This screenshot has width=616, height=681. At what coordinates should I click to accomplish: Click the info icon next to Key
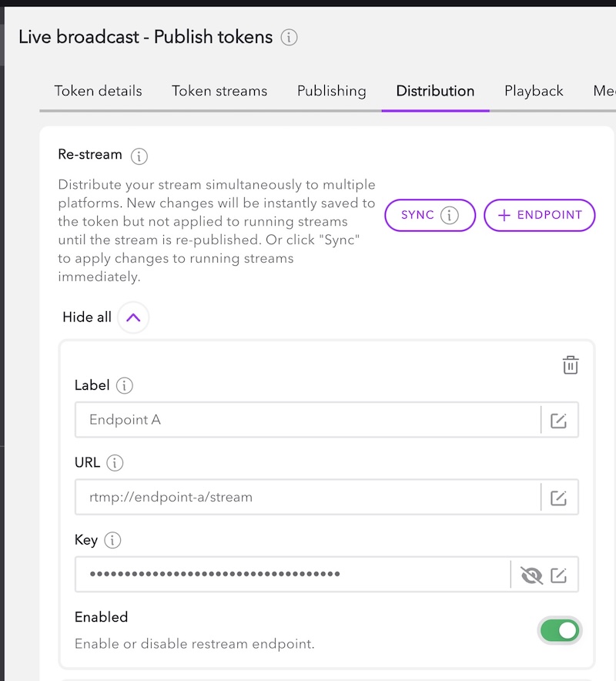pos(112,540)
